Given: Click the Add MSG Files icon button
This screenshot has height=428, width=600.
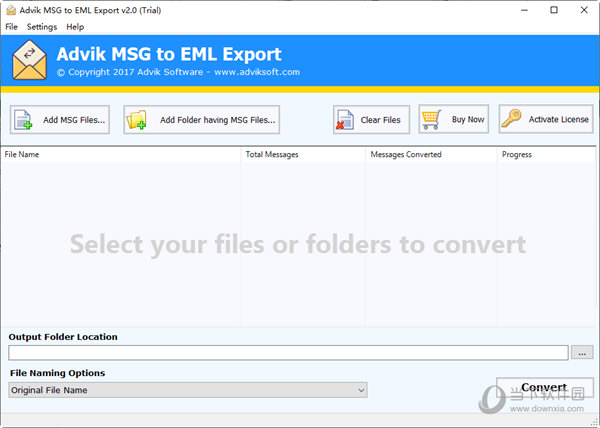Looking at the screenshot, I should 59,119.
